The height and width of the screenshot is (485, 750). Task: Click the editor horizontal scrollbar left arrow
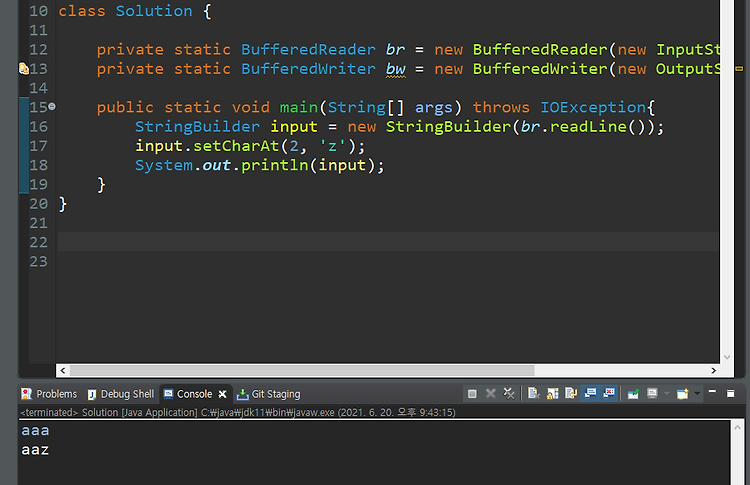point(63,370)
